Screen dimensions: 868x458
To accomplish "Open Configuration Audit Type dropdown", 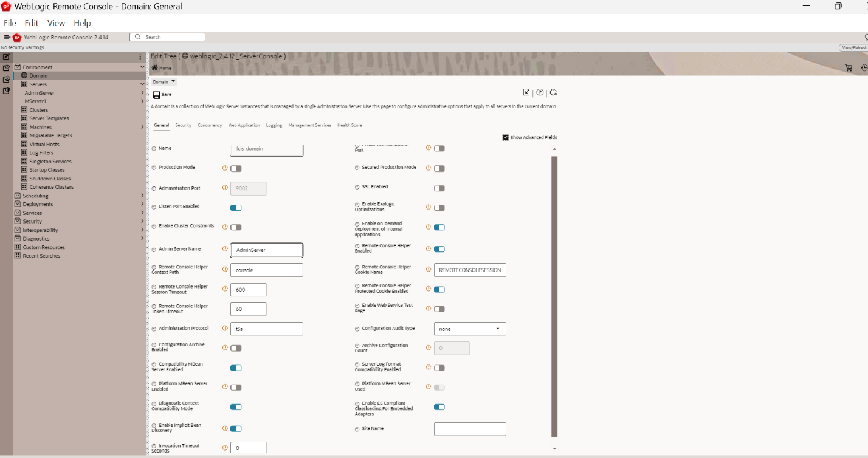I will (470, 329).
